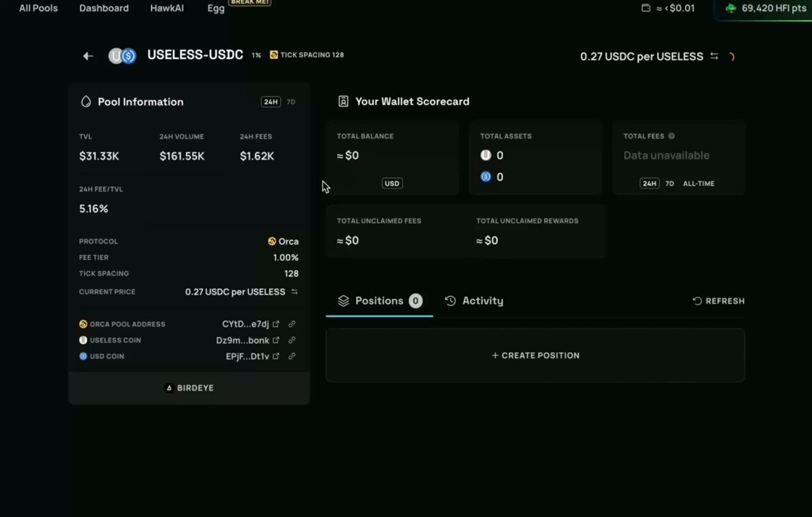812x517 pixels.
Task: Open Egg in the navigation
Action: pyautogui.click(x=216, y=9)
